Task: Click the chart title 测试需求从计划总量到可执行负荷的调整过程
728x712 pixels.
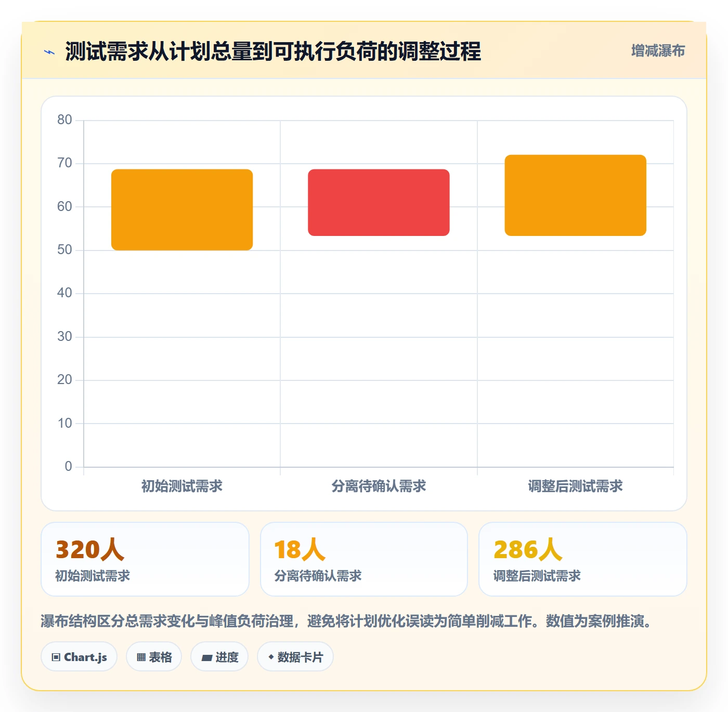Action: point(273,51)
